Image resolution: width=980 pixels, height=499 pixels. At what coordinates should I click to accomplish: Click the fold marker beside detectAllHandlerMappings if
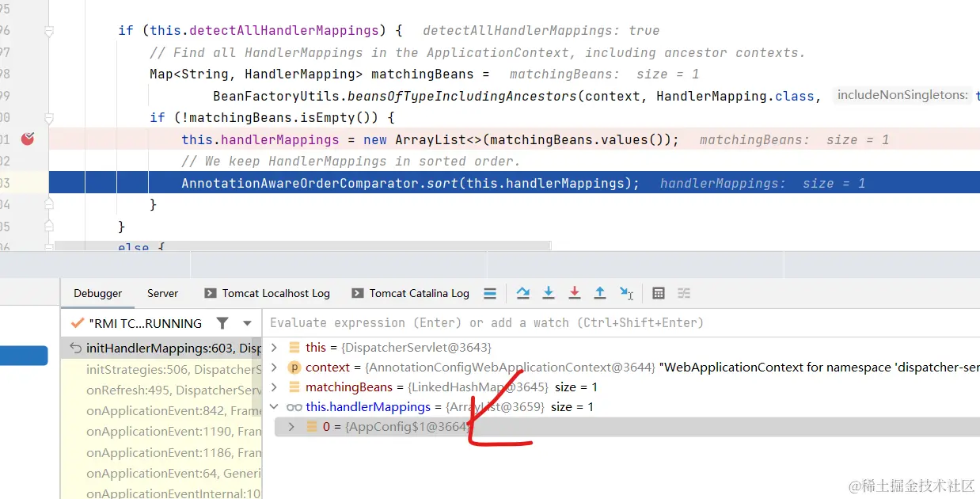coord(49,31)
